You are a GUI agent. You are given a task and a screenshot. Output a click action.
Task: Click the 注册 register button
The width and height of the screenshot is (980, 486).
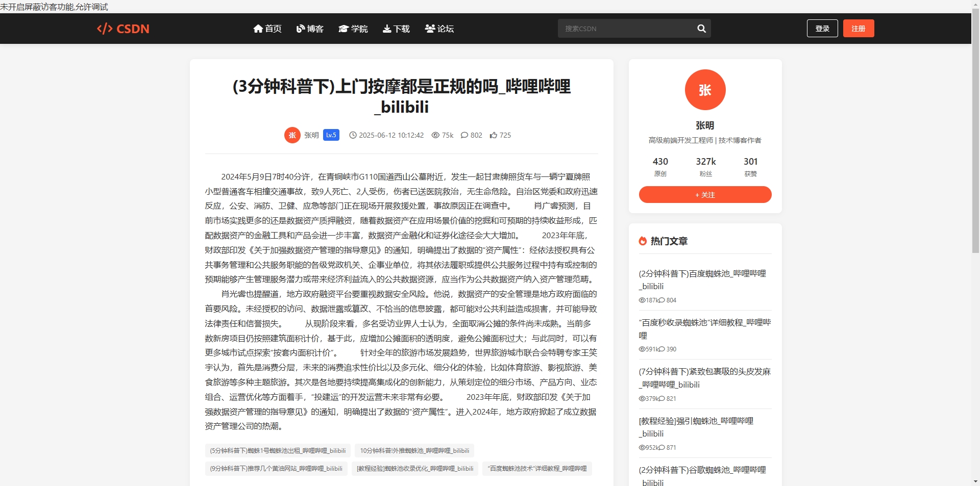pos(859,29)
